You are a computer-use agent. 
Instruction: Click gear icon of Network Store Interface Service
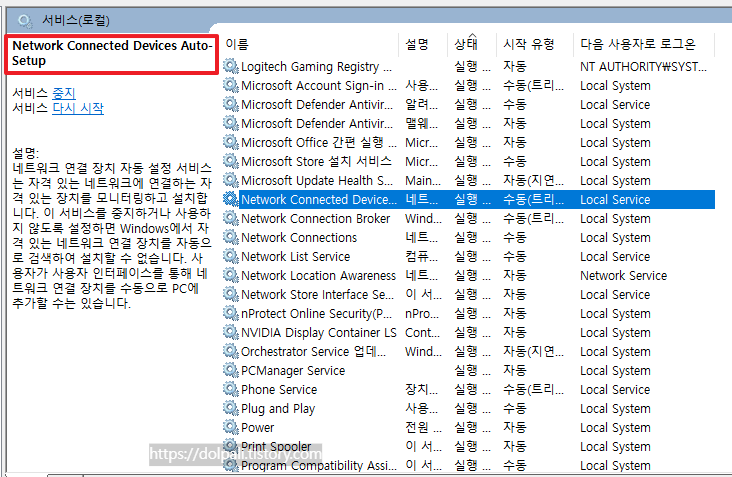click(x=231, y=294)
